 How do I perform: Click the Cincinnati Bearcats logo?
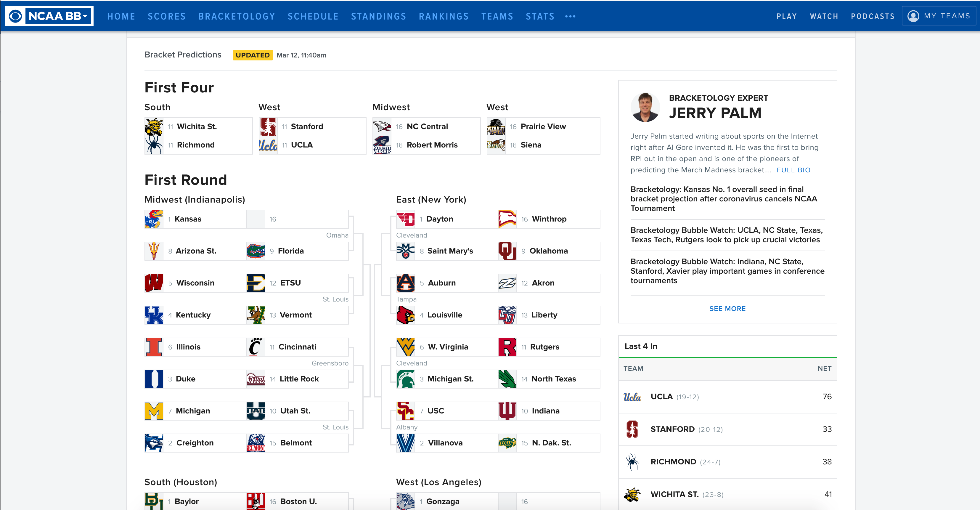pos(256,347)
